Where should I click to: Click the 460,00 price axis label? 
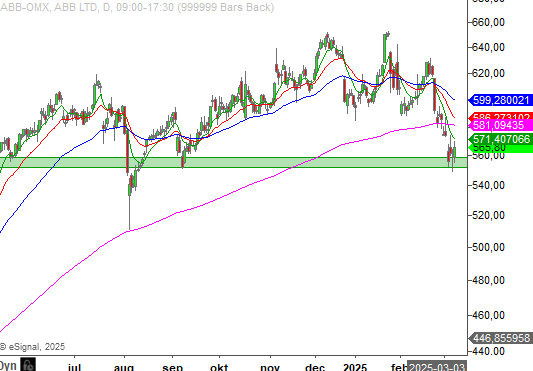488,315
